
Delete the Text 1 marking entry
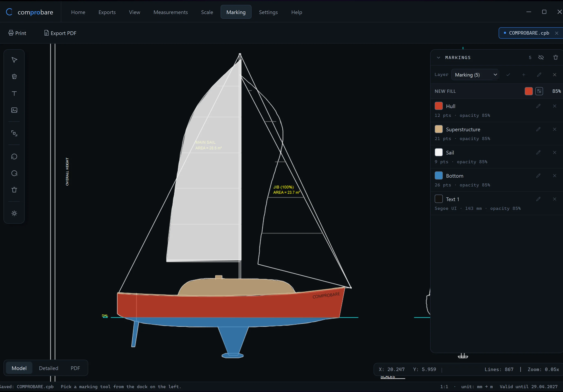pyautogui.click(x=555, y=199)
